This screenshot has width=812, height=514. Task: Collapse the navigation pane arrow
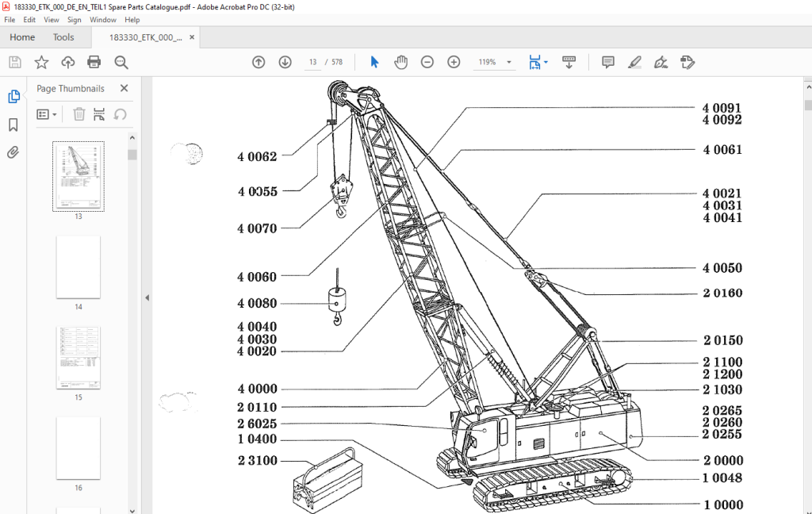[147, 297]
